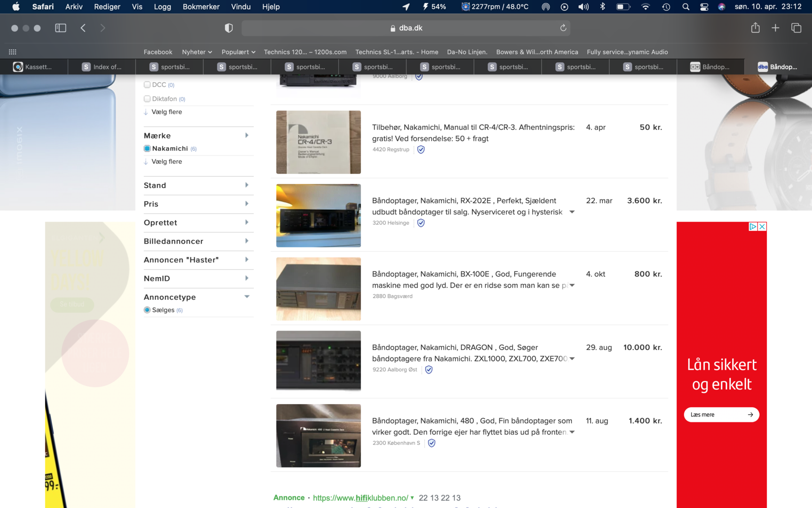
Task: Open the Nyheter bookmarks dropdown
Action: (x=197, y=52)
